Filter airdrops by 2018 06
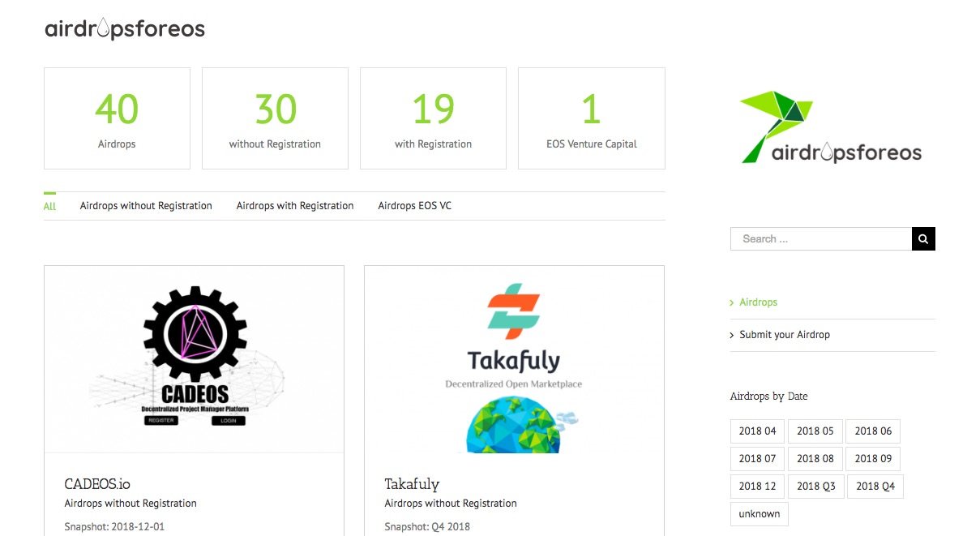The width and height of the screenshot is (980, 536). coord(873,431)
